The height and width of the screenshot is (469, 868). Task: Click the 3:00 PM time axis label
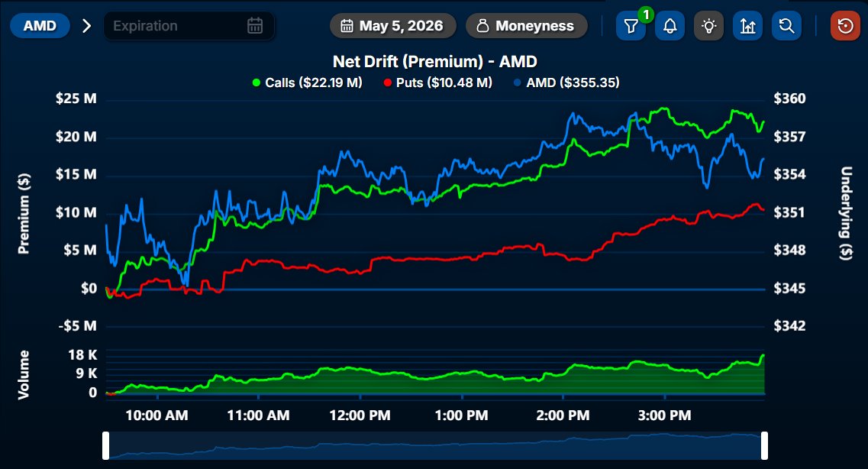tap(664, 416)
